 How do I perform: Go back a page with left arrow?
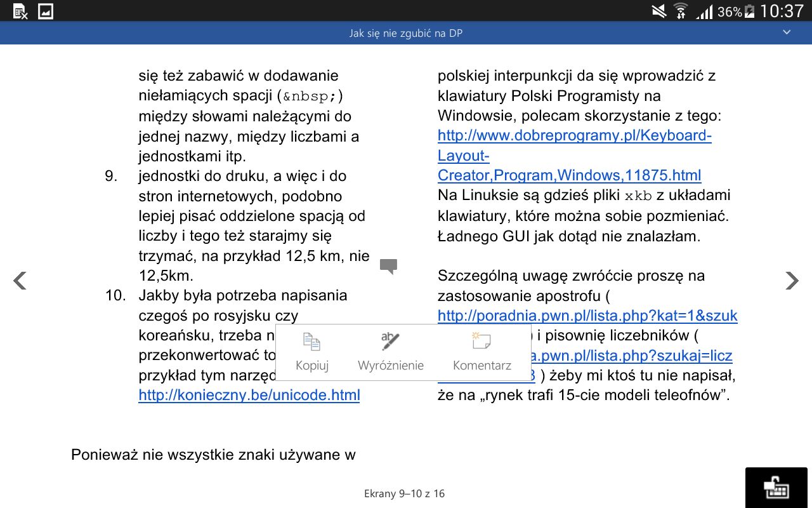pos(20,280)
